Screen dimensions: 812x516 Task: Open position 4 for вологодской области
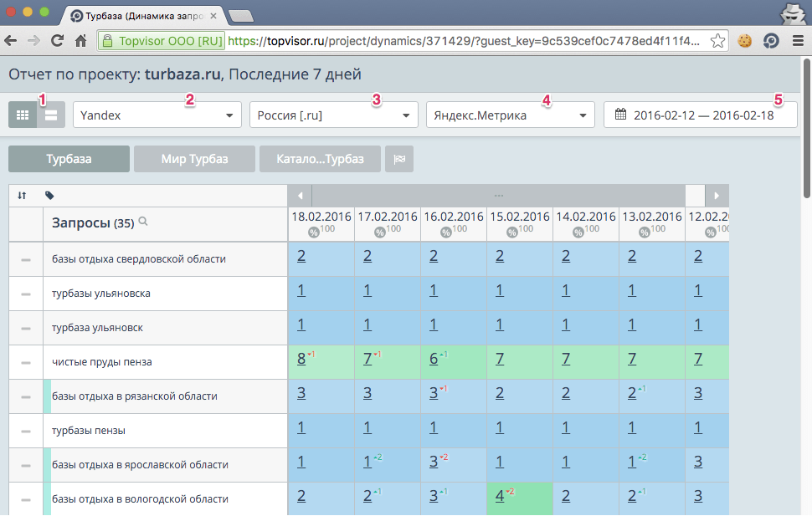pyautogui.click(x=500, y=496)
